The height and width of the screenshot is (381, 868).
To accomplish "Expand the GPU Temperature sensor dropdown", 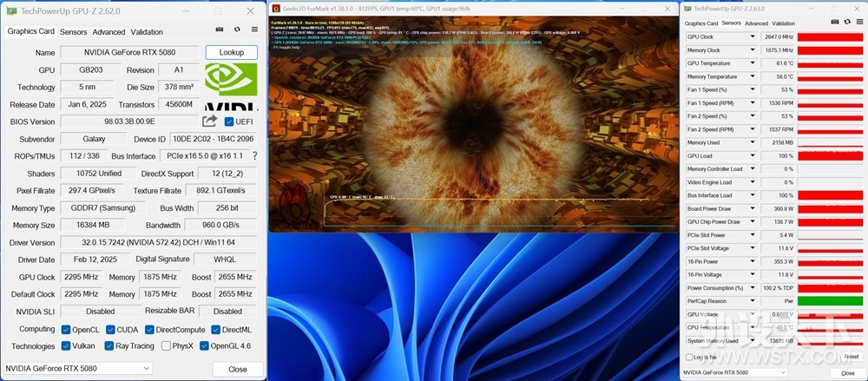I will [x=753, y=63].
